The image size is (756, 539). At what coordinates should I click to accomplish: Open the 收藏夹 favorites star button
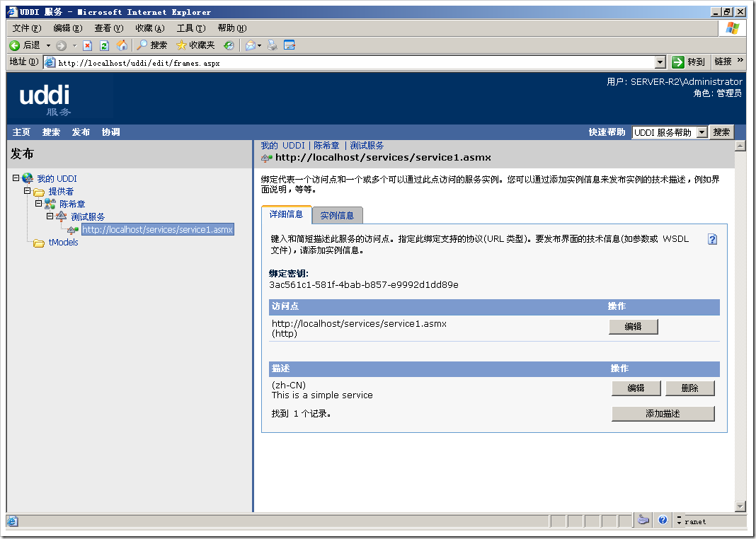point(195,45)
